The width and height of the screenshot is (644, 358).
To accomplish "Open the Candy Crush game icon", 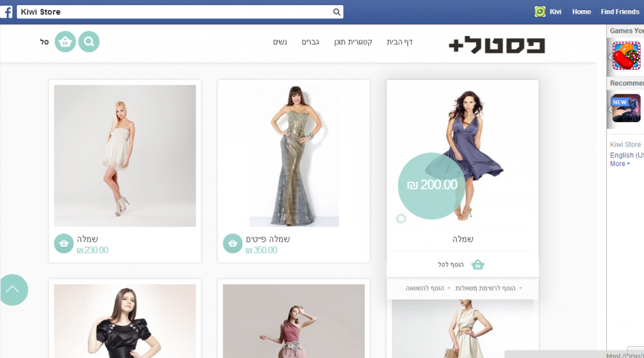I will click(626, 55).
